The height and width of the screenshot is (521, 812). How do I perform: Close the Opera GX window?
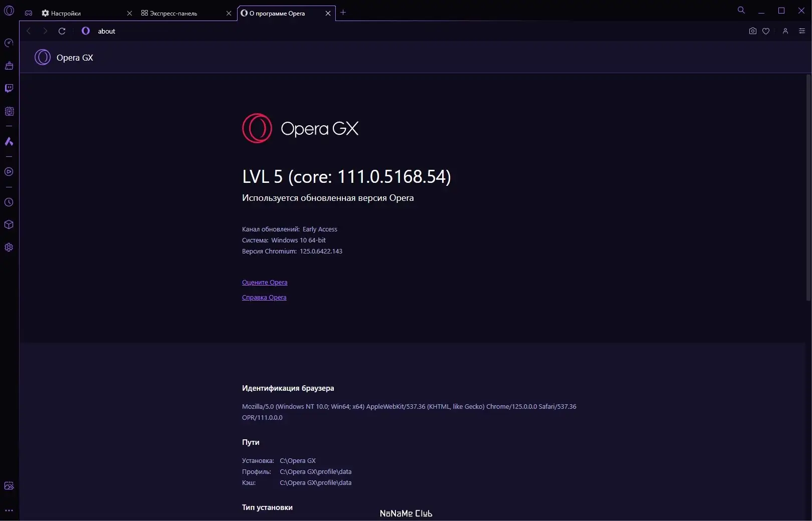tap(801, 11)
